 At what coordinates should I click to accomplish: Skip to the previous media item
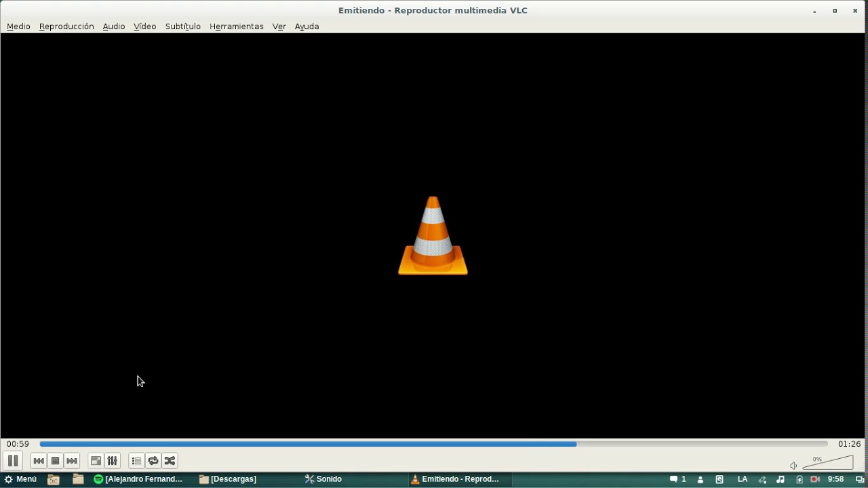39,461
